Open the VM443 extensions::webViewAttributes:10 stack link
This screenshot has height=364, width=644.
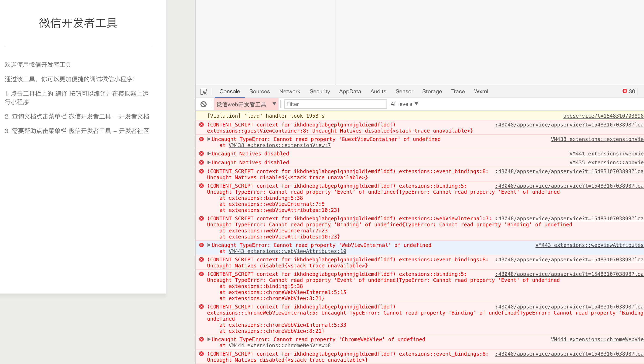pos(287,251)
